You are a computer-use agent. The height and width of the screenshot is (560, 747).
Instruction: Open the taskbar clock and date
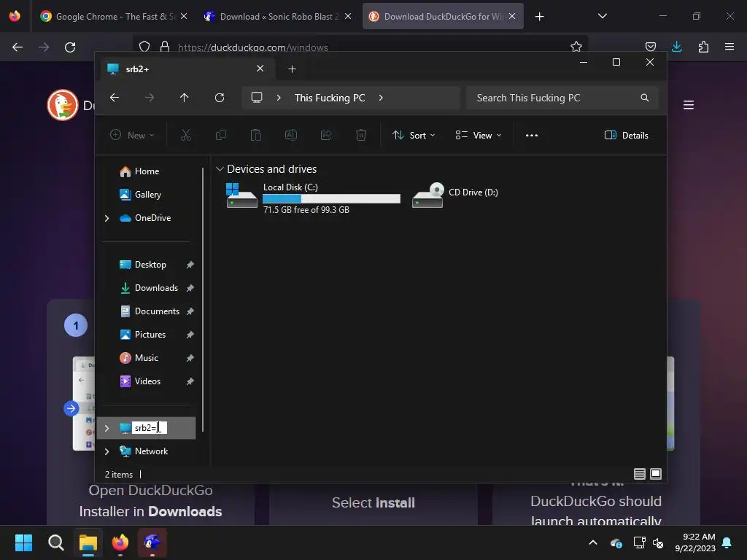tap(695, 542)
